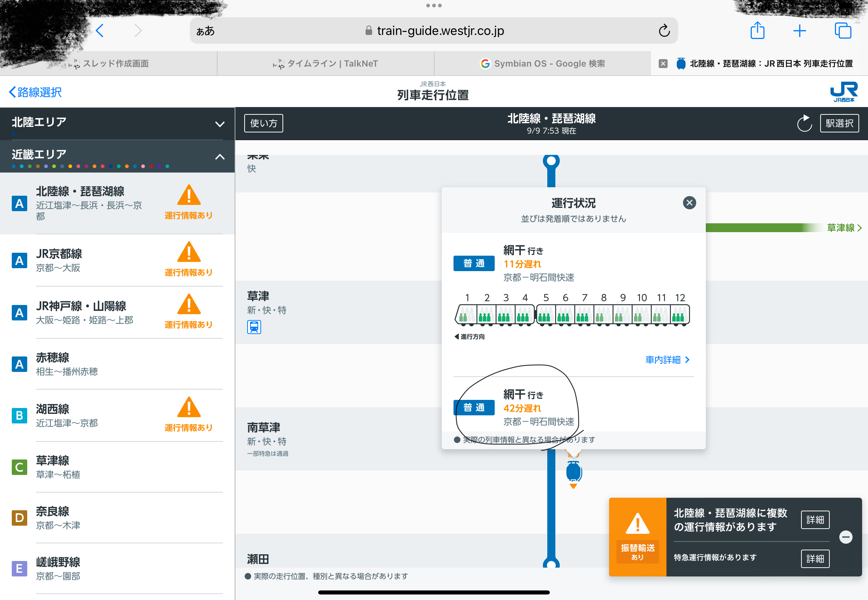868x600 pixels.
Task: Click 9/9 7:53 現在 timestamp
Action: 551,131
